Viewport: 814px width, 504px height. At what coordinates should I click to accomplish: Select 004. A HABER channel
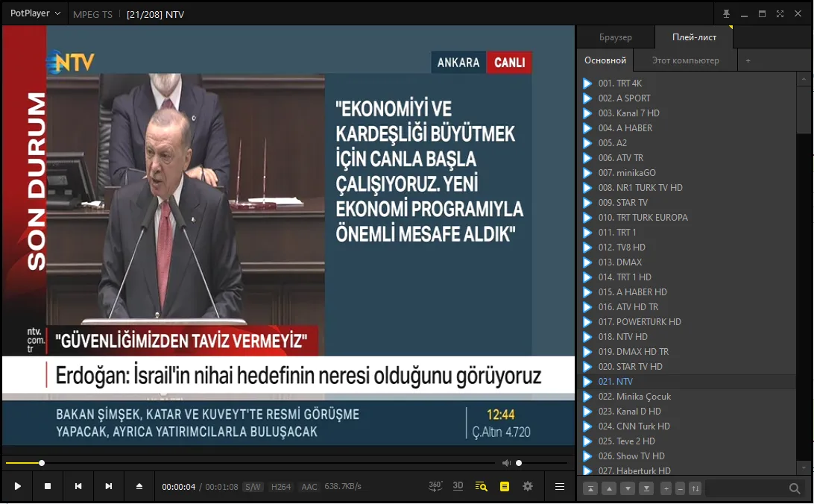625,127
